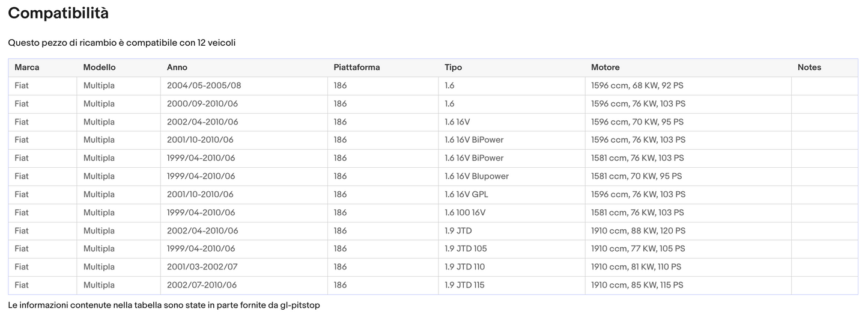Image resolution: width=868 pixels, height=320 pixels.
Task: Click the 1.6 16V Blupower cell
Action: pos(476,176)
